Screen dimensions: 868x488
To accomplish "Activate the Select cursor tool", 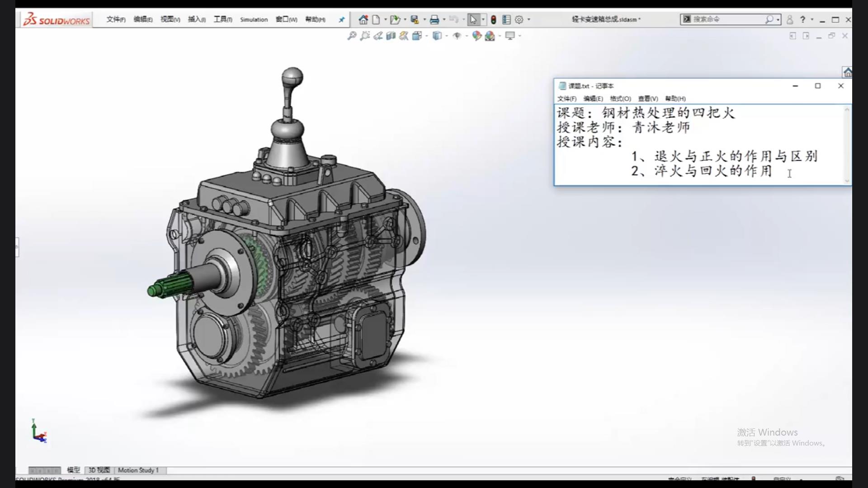I will (x=473, y=19).
